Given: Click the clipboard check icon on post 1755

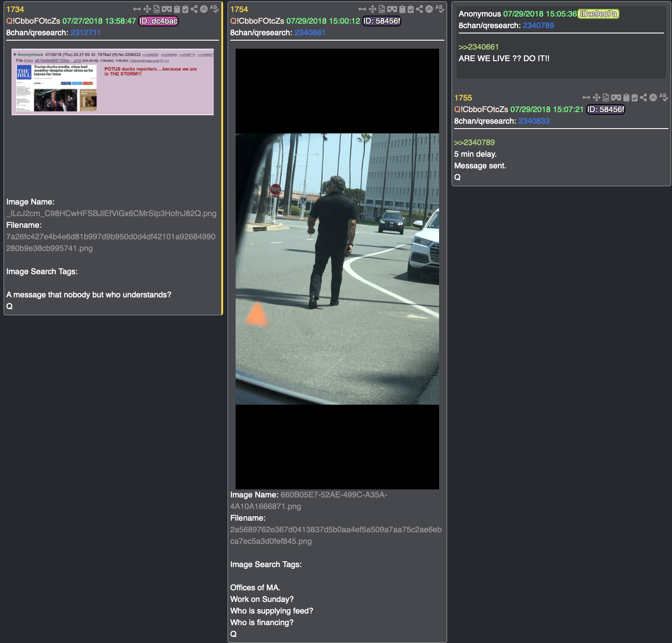Looking at the screenshot, I should tap(635, 97).
